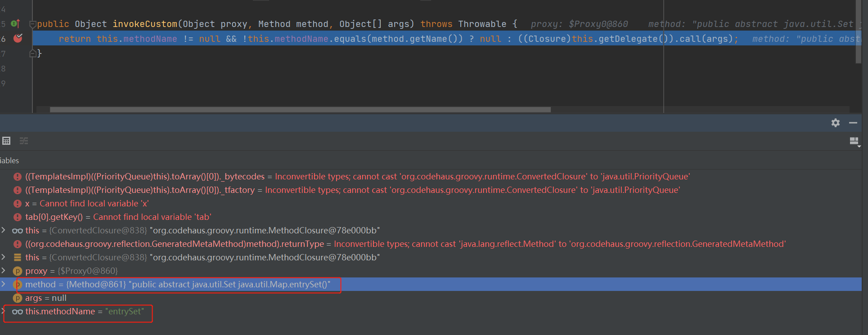Viewport: 868px width, 335px height.
Task: Click error icon of tab[0].getKey() watch
Action: coord(18,217)
